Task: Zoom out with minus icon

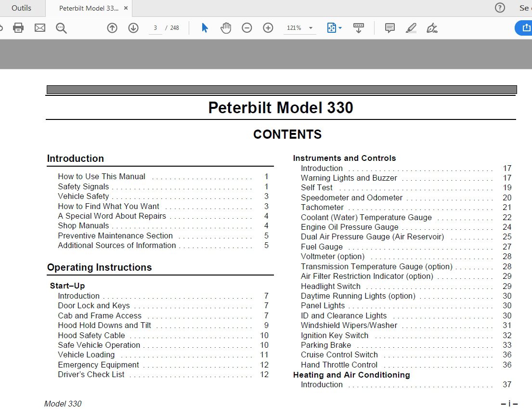Action: (247, 28)
